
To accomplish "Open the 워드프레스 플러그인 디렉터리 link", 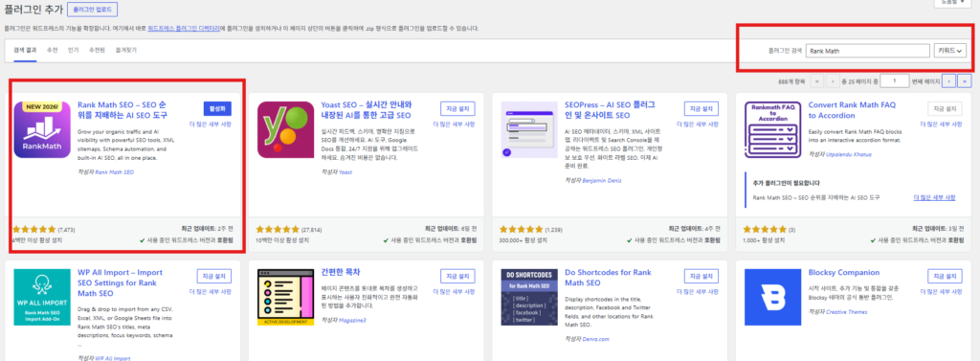I will tap(184, 29).
